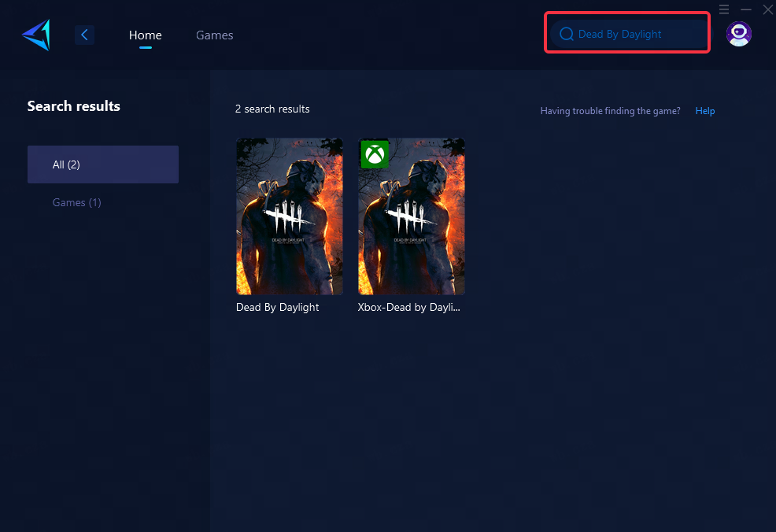Click 'Having trouble finding the game?' text
Viewport: 776px width, 532px height.
(x=610, y=111)
